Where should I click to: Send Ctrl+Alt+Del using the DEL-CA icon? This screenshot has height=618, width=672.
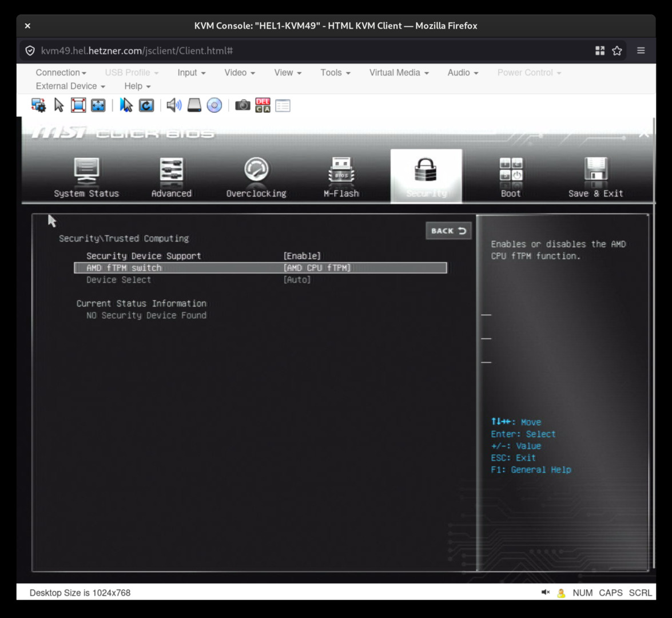(x=262, y=105)
